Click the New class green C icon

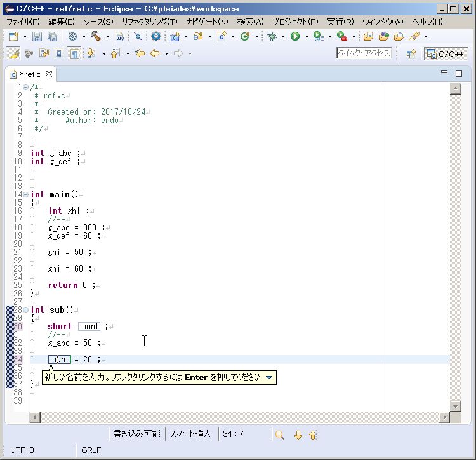[245, 37]
